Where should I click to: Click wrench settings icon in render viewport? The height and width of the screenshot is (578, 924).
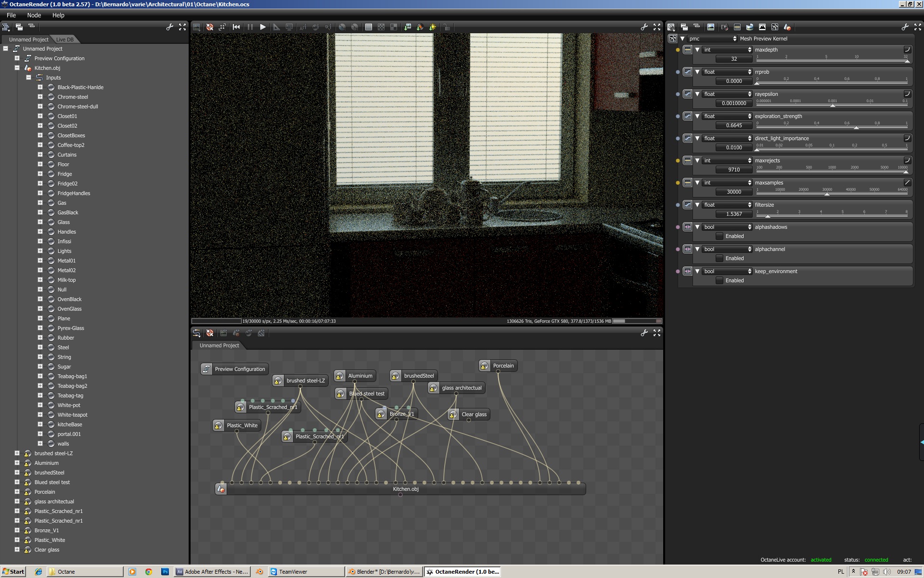point(644,27)
